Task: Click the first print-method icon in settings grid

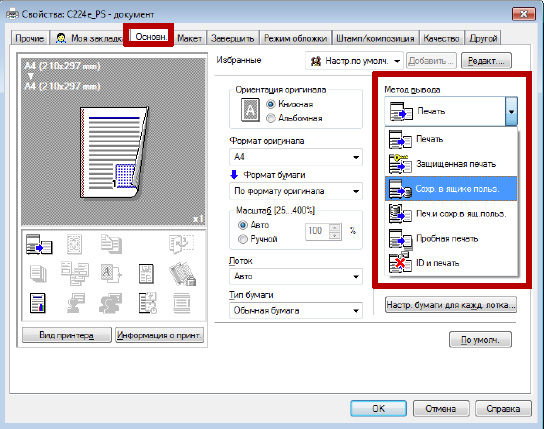Action: tap(39, 244)
